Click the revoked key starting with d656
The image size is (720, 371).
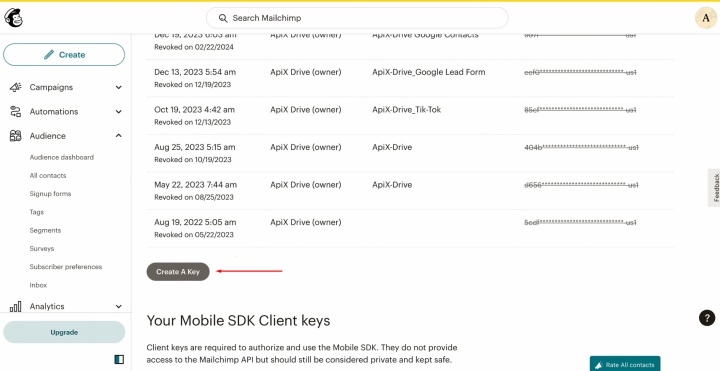[x=581, y=185]
